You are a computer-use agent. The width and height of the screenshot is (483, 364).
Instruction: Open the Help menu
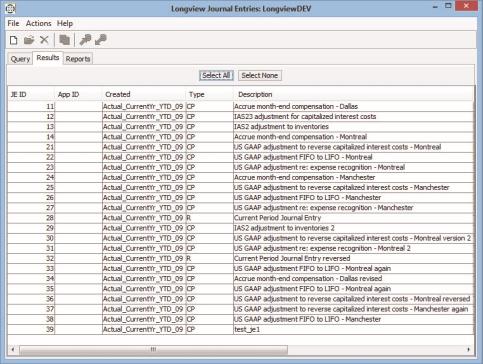point(65,23)
